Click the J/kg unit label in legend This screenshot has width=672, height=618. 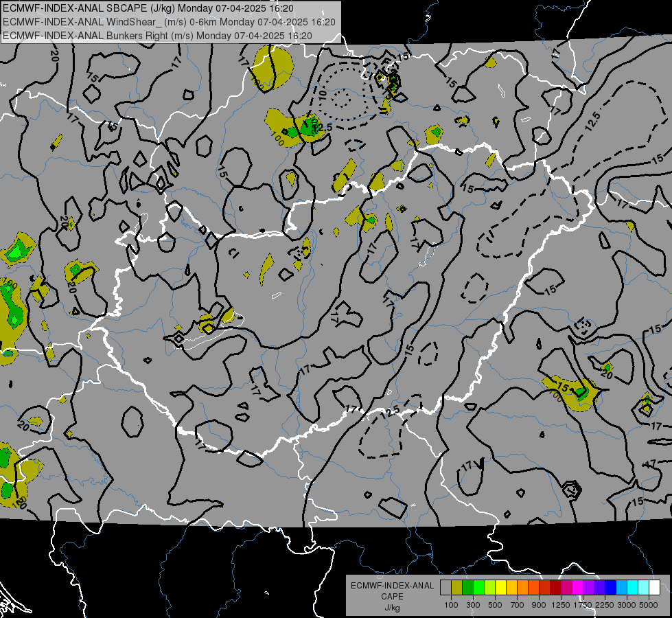(393, 608)
